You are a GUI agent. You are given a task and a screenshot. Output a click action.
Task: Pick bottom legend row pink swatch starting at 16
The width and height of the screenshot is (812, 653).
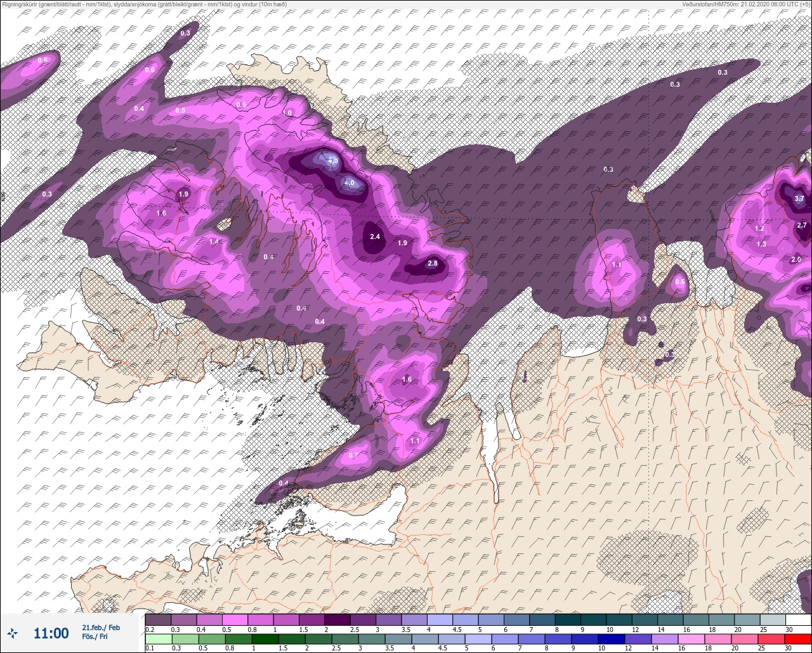point(691,638)
